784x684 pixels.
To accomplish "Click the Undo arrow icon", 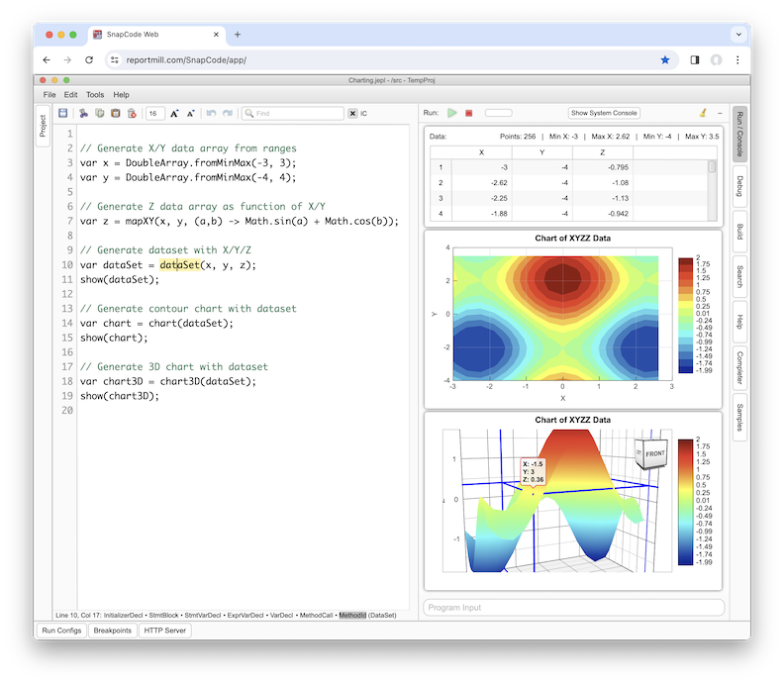I will [211, 114].
